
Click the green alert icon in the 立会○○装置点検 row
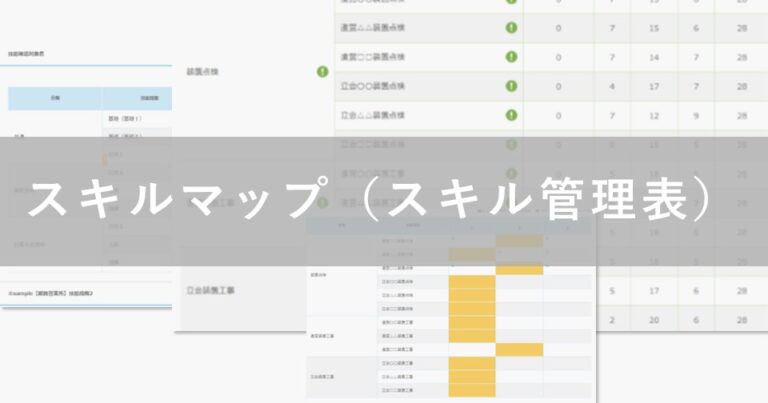tap(512, 87)
